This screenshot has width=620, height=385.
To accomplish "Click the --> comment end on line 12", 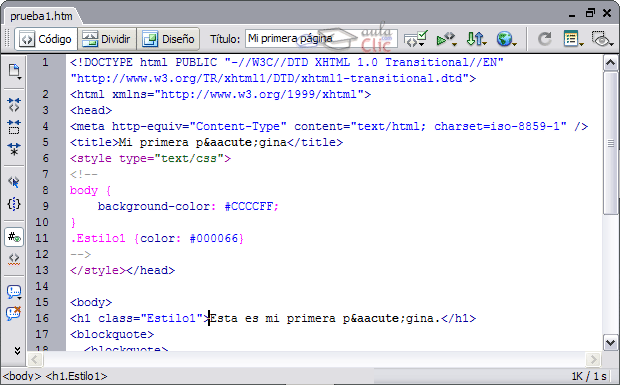I will [x=80, y=254].
